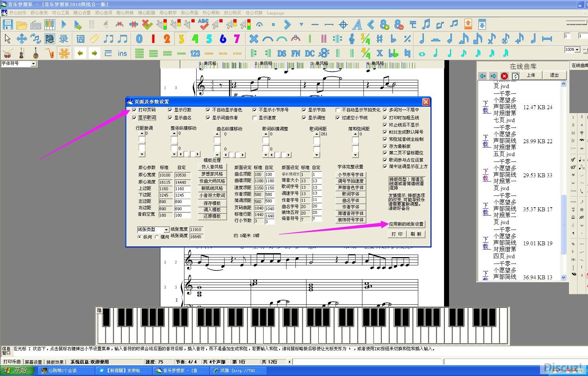
Task: Click the 打 印 print button
Action: point(397,234)
